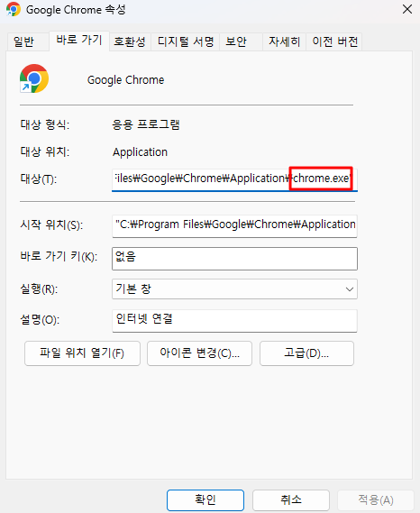Click the 파일 위치 열기(F) button
This screenshot has width=420, height=513.
pos(82,353)
